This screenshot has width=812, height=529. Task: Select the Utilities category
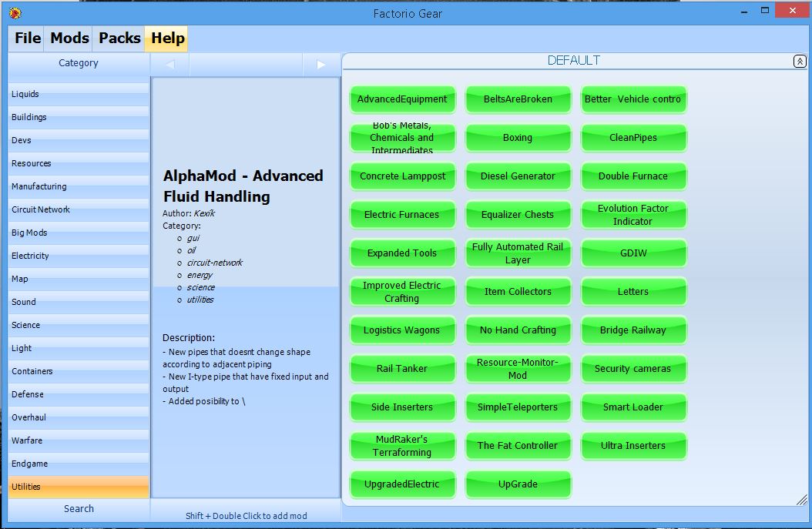point(79,487)
